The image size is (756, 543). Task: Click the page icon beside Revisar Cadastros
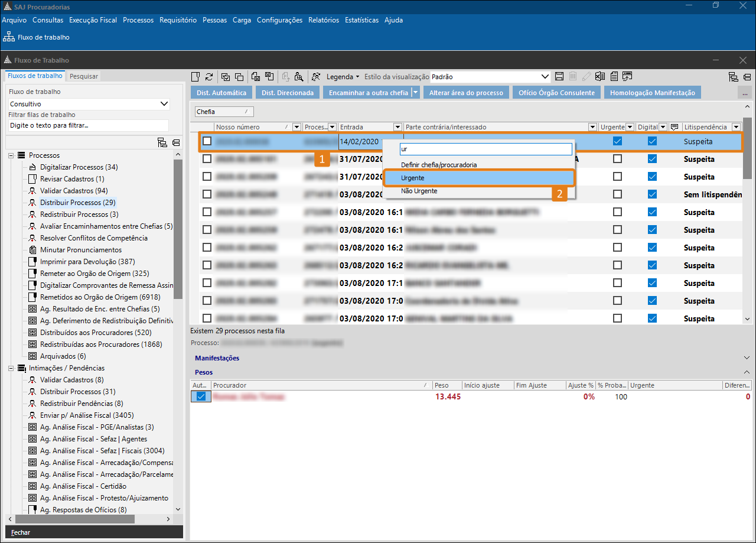pyautogui.click(x=33, y=179)
